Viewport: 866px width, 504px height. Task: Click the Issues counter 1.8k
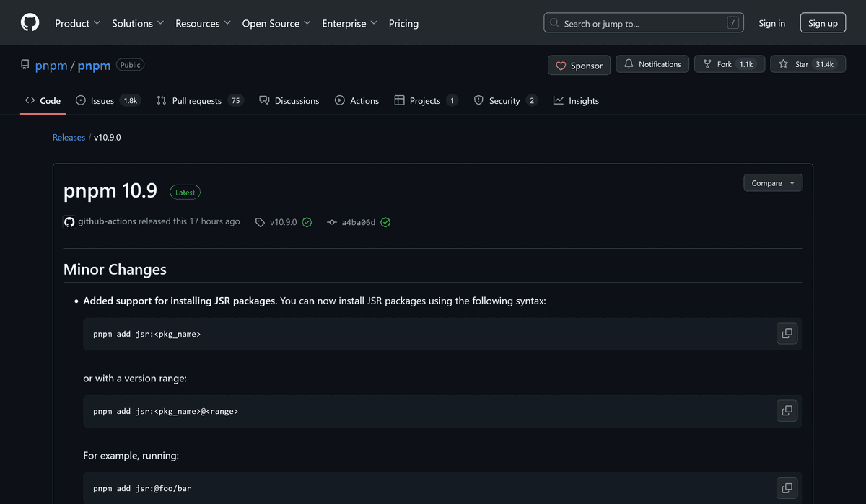pos(131,101)
